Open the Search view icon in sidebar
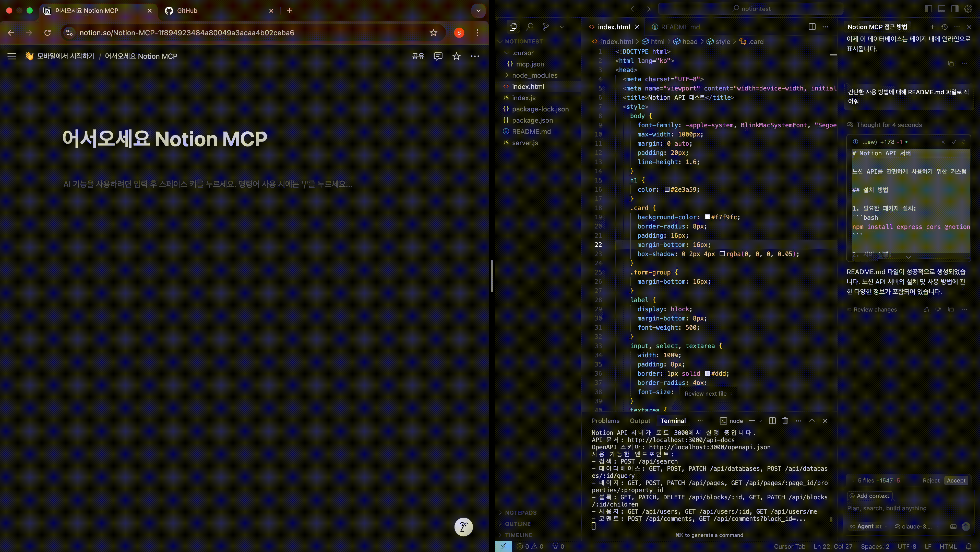Screen dimensions: 980x552 coord(530,27)
